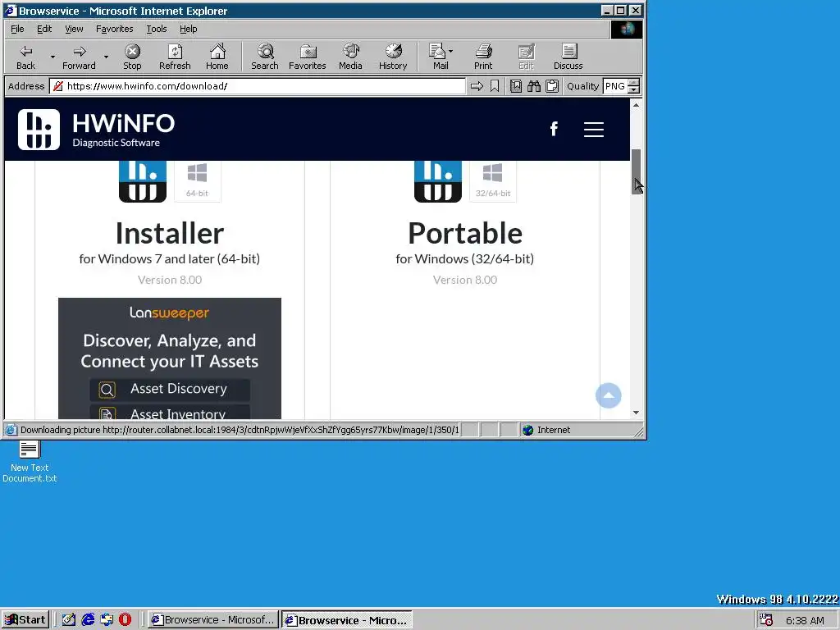The width and height of the screenshot is (840, 630).
Task: Click the address bar URL field
Action: click(258, 86)
